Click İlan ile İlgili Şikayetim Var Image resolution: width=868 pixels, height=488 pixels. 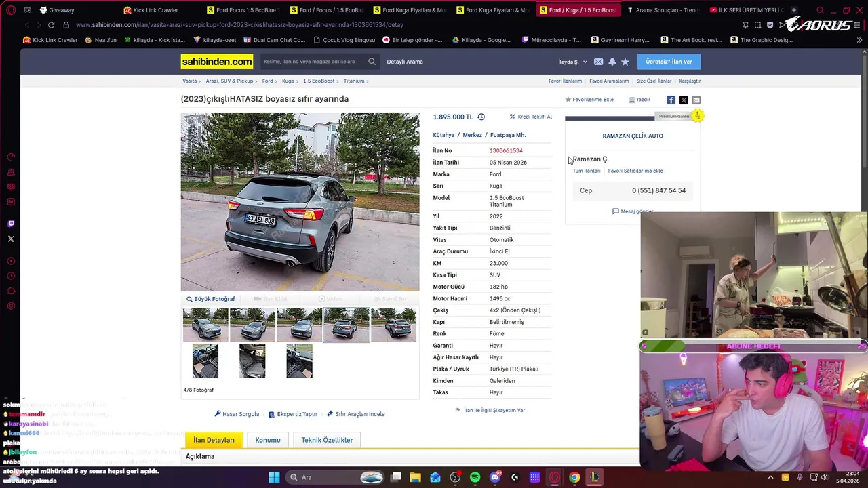click(x=490, y=410)
